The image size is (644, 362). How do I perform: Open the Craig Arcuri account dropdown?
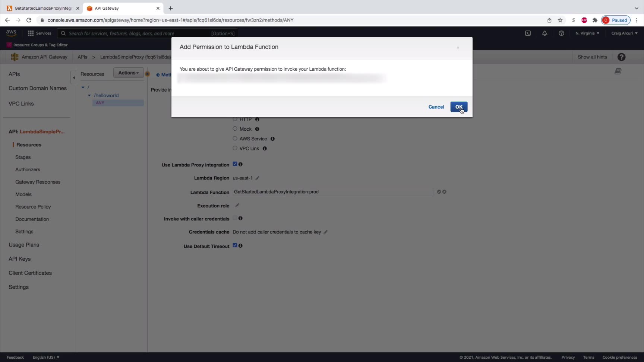pos(624,33)
